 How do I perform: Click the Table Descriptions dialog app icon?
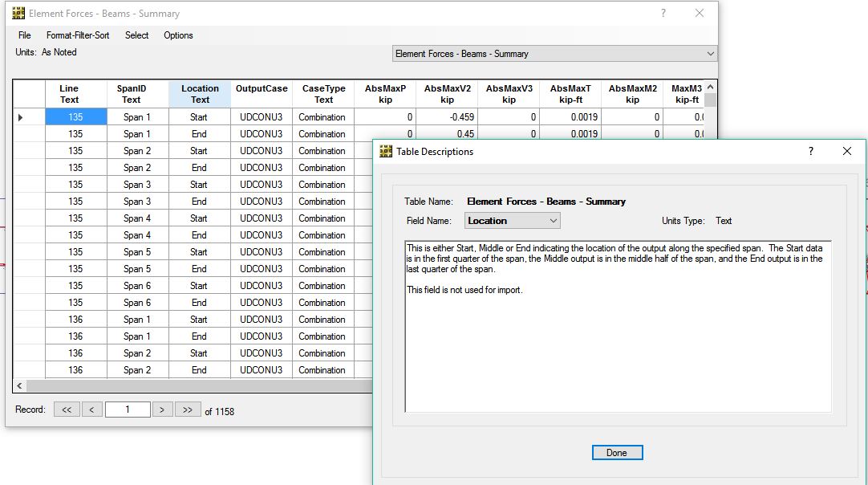pyautogui.click(x=386, y=151)
